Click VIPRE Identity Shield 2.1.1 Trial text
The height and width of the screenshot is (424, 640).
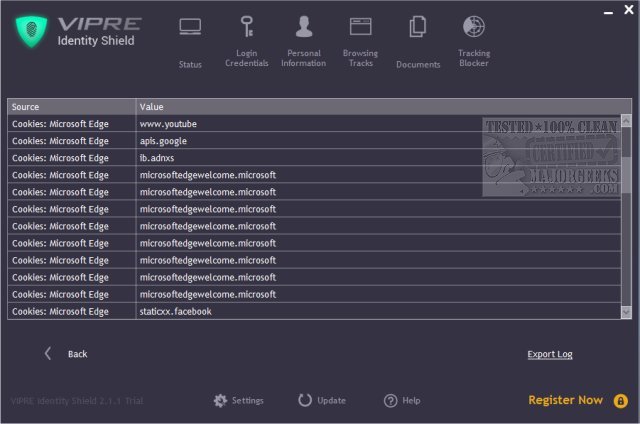(77, 401)
